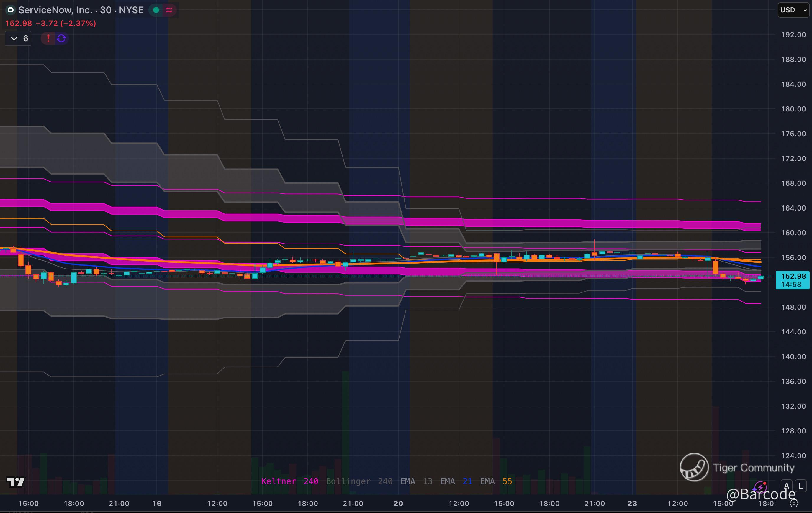Toggle log scale with the L button
The image size is (812, 513).
[x=800, y=486]
